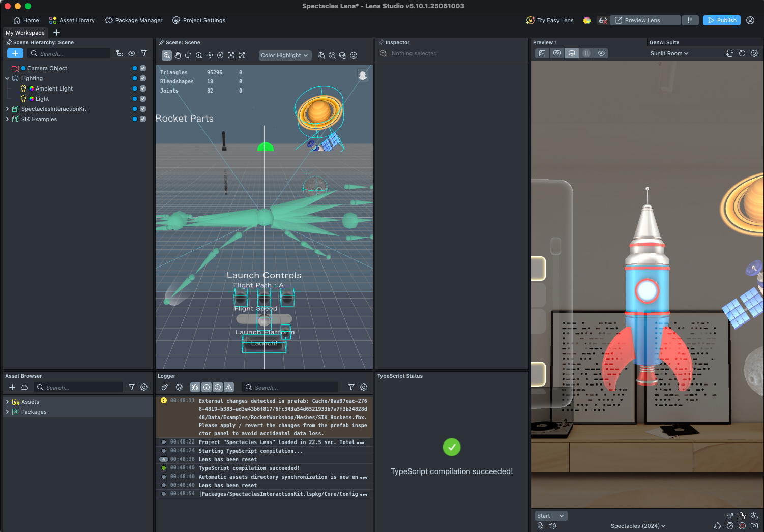Click the Publish button
Image resolution: width=764 pixels, height=532 pixels.
[x=721, y=20]
